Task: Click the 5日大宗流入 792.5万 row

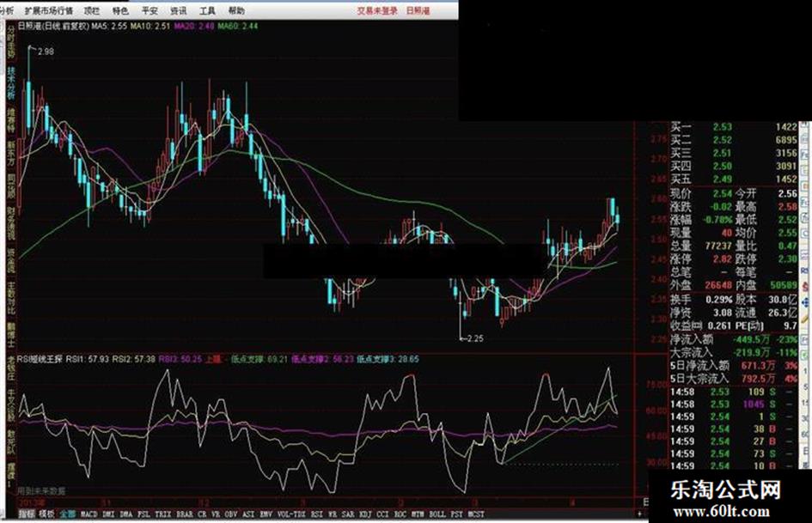Action: [x=734, y=379]
